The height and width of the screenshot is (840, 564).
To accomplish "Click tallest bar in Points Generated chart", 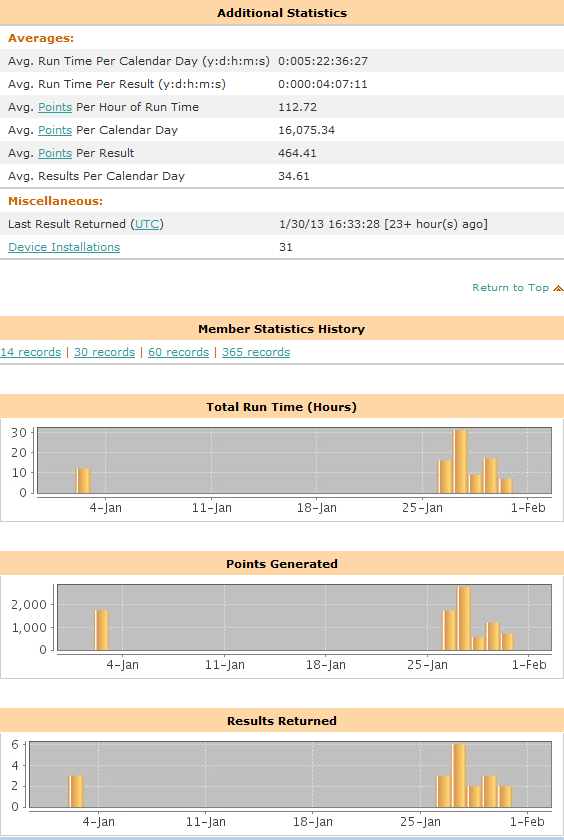I will click(x=464, y=618).
